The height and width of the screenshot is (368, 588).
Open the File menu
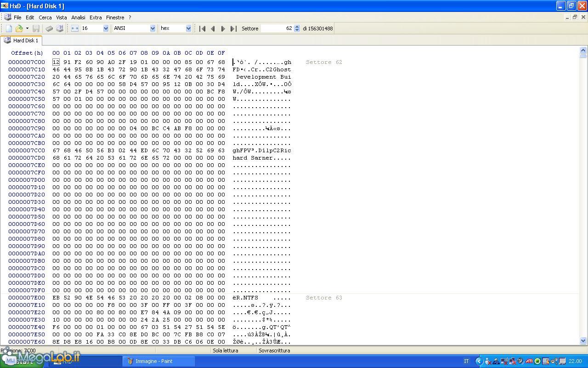[17, 17]
